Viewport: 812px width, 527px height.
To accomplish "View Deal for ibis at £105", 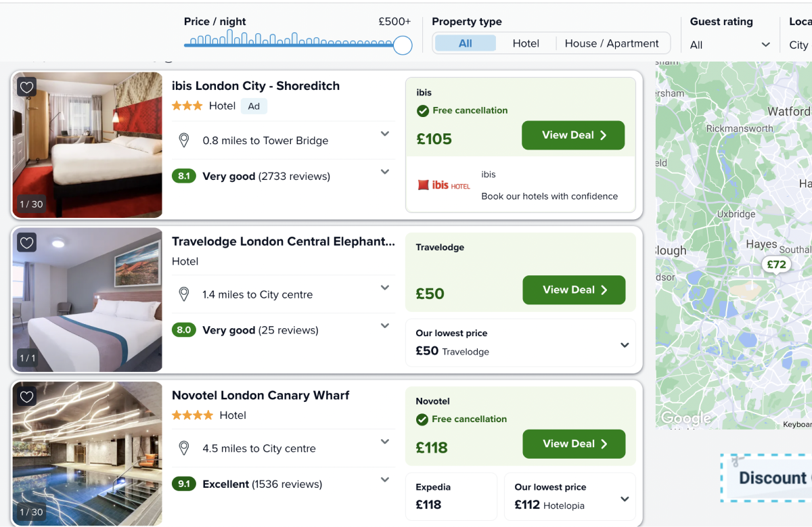I will coord(573,135).
